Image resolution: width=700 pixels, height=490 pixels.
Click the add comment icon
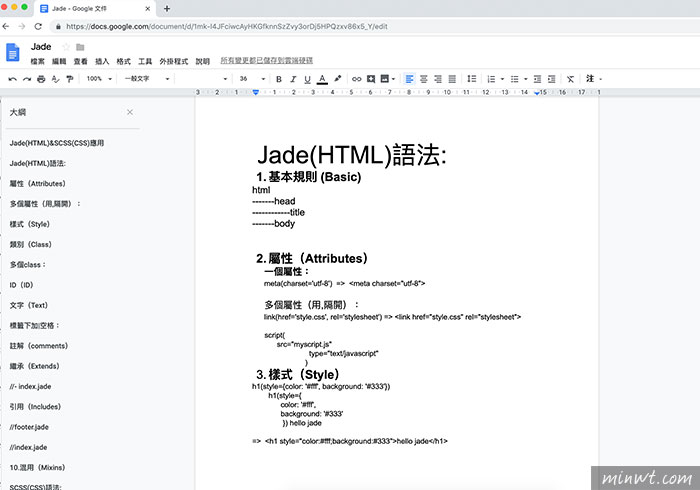tap(371, 79)
